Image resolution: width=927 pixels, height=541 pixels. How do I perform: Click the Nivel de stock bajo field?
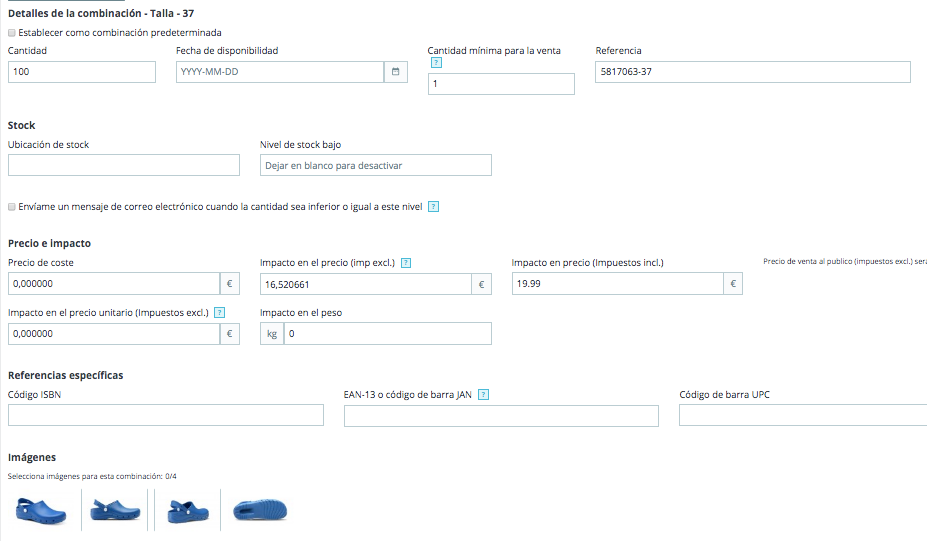[x=375, y=165]
